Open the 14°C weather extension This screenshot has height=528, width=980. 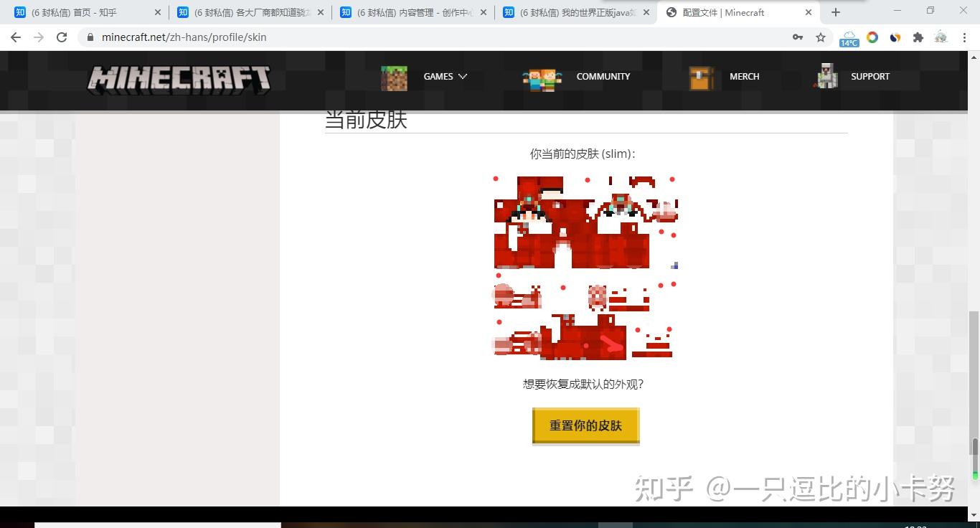click(x=849, y=39)
